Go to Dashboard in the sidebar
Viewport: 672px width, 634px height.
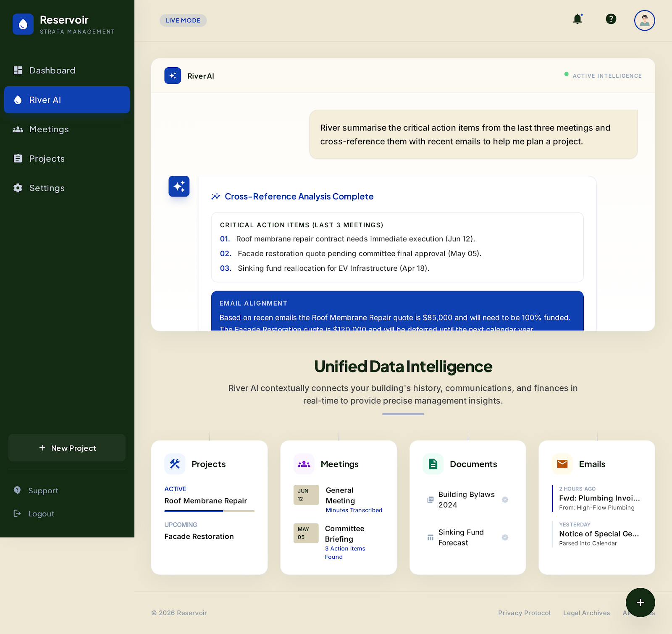tap(52, 71)
